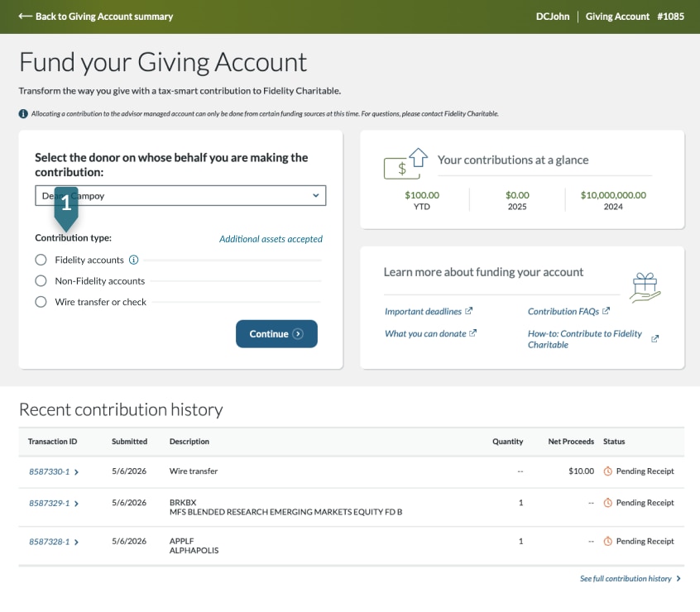This screenshot has height=612, width=700.
Task: Click the Quantity column header
Action: [507, 442]
